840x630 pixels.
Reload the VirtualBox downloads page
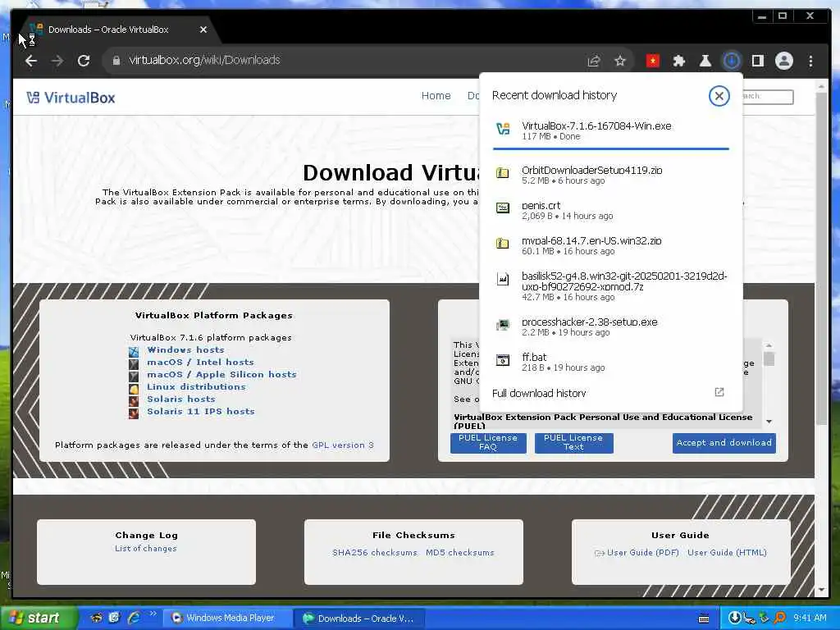[84, 61]
